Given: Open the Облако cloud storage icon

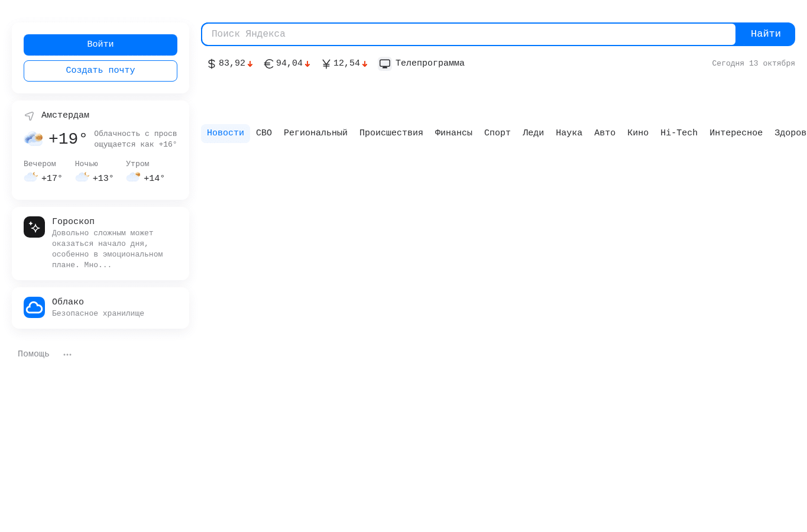Looking at the screenshot, I should click(34, 307).
